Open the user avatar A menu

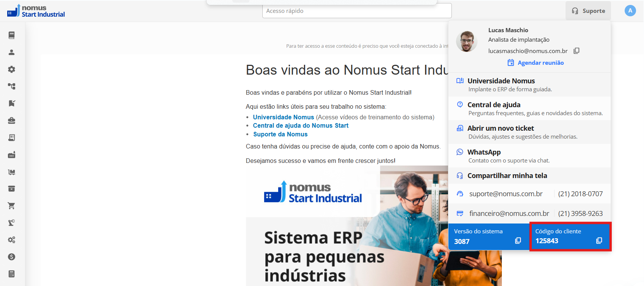630,11
